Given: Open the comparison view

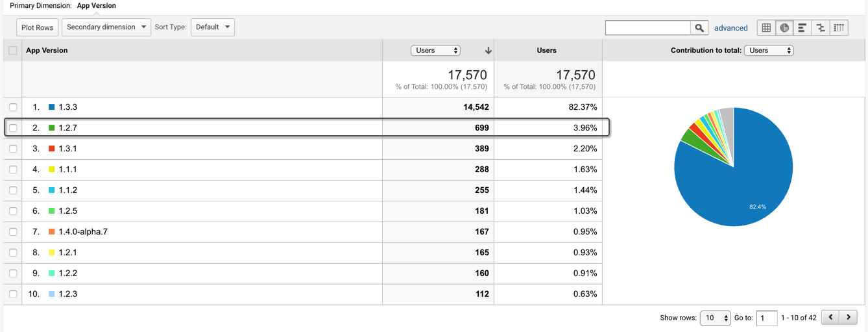Looking at the screenshot, I should tap(821, 28).
